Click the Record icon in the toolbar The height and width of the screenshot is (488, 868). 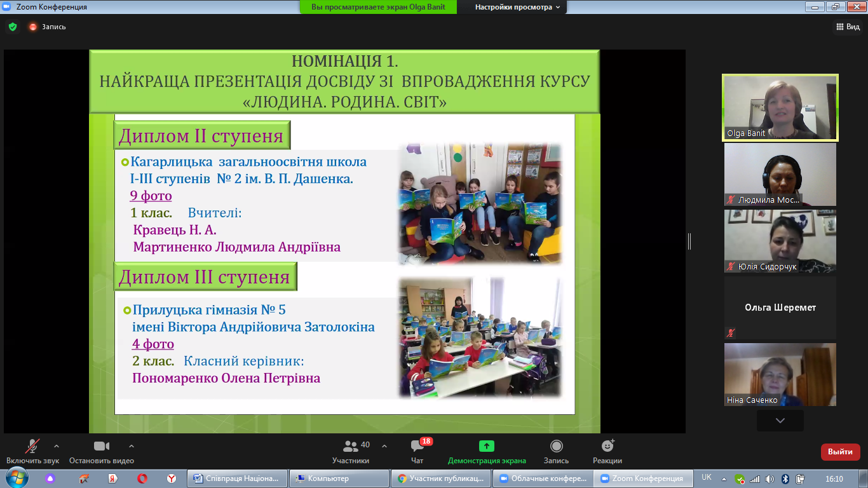click(x=556, y=446)
